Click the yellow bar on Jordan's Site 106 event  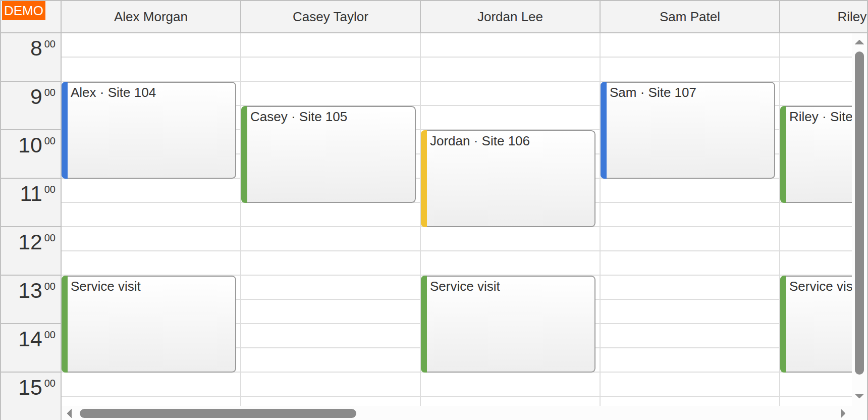click(x=424, y=179)
